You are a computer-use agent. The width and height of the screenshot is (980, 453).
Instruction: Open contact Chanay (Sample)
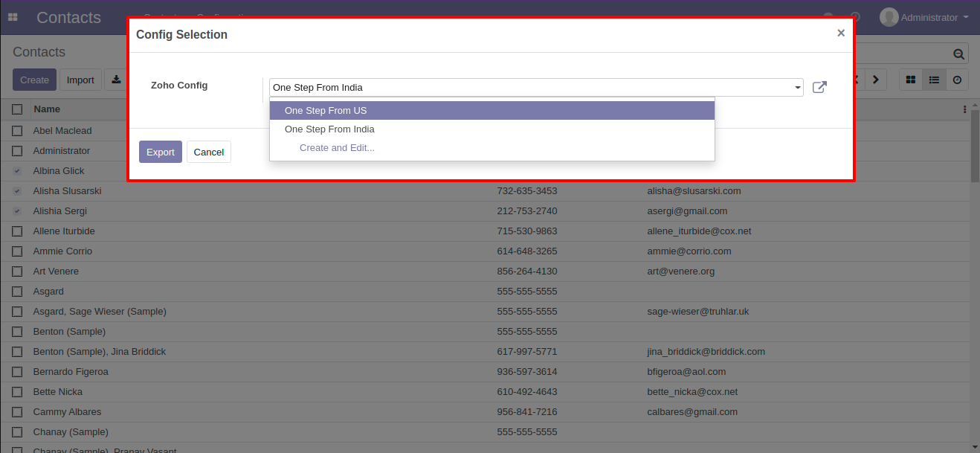tap(71, 432)
